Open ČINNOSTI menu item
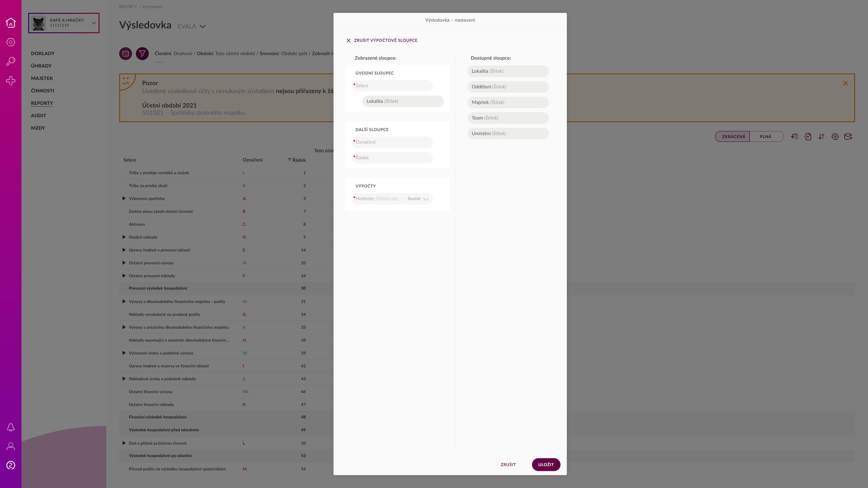Image resolution: width=868 pixels, height=488 pixels. click(x=43, y=91)
